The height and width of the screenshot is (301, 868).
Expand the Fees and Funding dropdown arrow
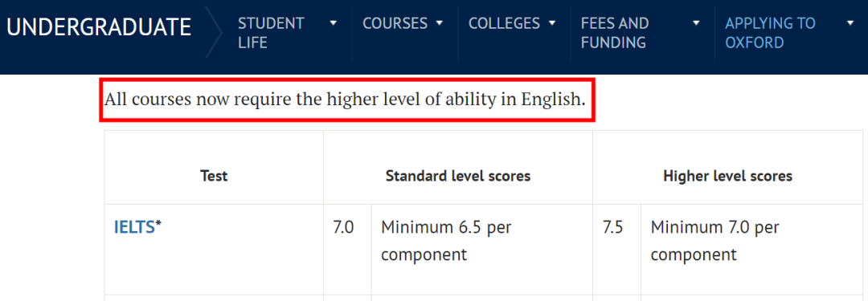click(x=696, y=23)
